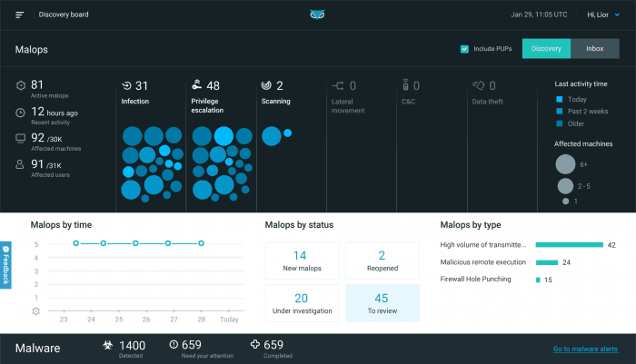
Task: Select the Infection category icon
Action: coord(126,85)
